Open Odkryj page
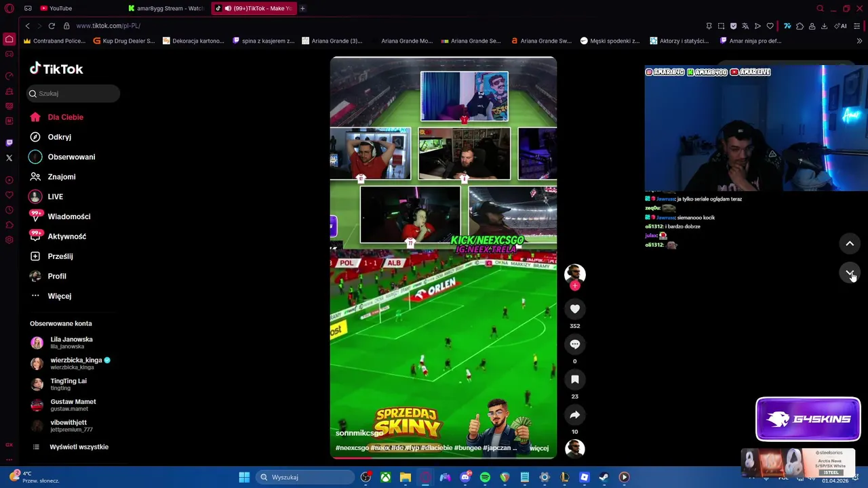This screenshot has width=868, height=488. click(x=51, y=137)
